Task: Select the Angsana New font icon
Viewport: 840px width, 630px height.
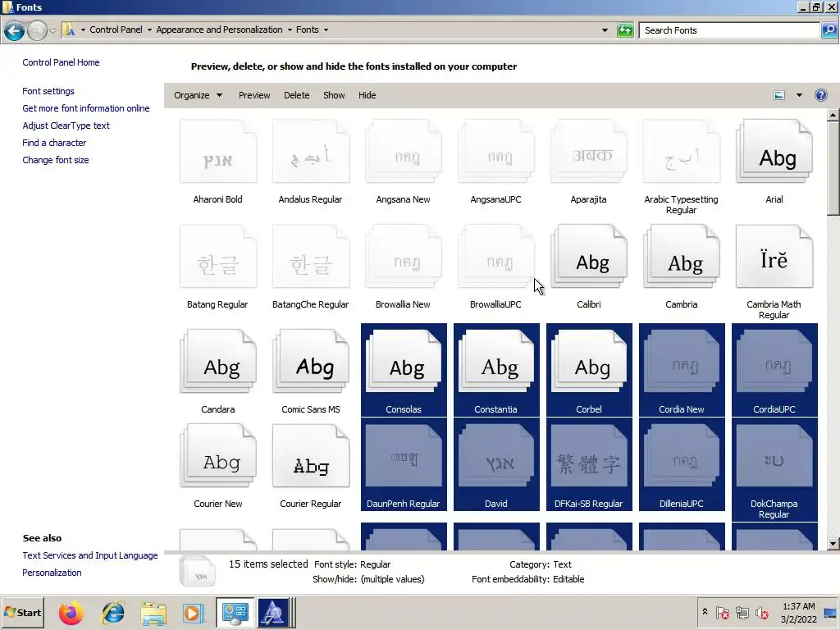Action: point(404,152)
